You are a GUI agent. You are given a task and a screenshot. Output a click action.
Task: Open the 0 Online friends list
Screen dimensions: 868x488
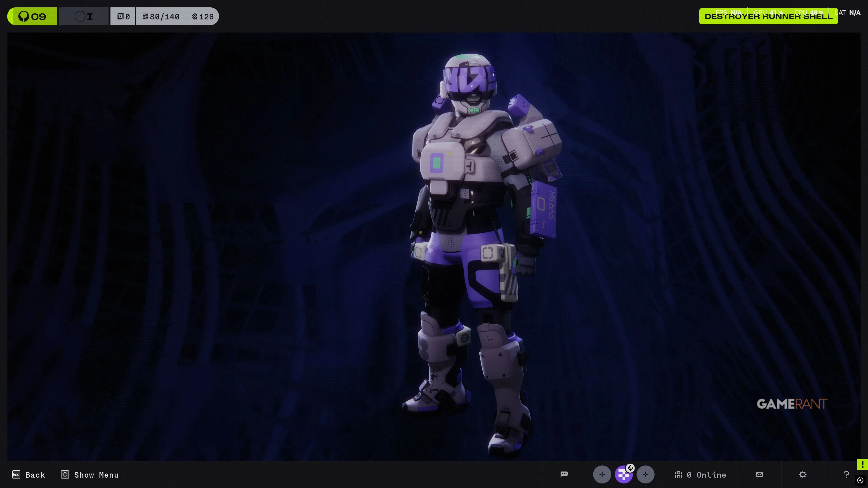[x=700, y=474]
